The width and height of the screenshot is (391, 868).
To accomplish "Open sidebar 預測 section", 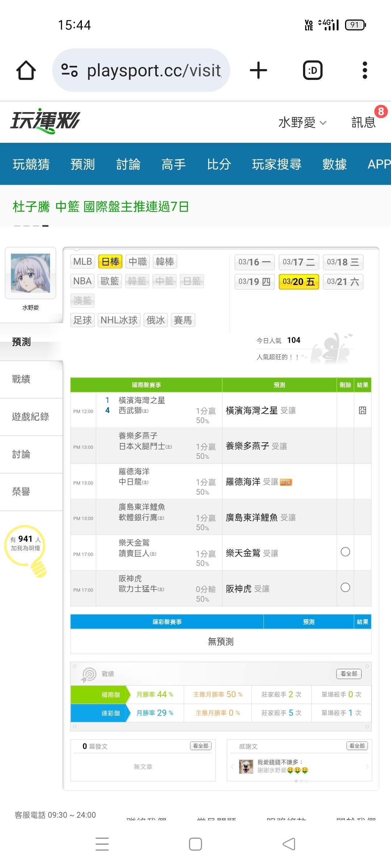I will click(x=31, y=342).
